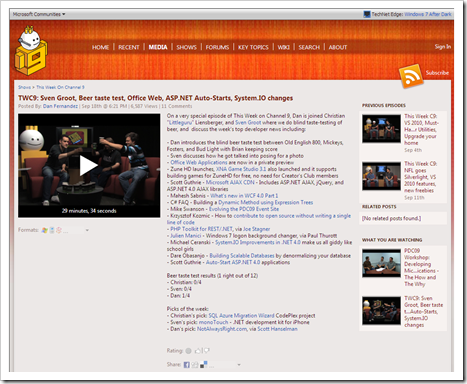Image resolution: width=467 pixels, height=384 pixels.
Task: Click the Sign In link
Action: click(443, 47)
